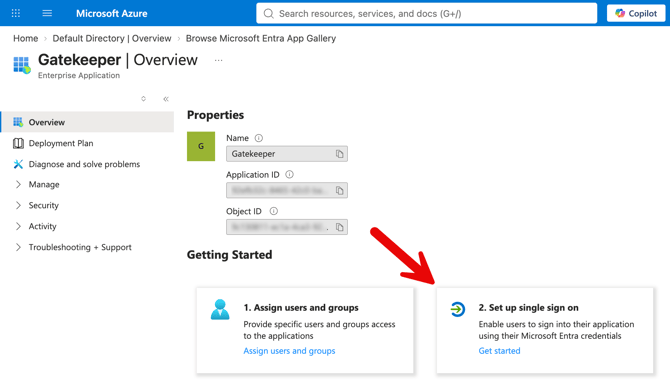Click Get started under single sign on
The image size is (670, 384).
(x=499, y=351)
